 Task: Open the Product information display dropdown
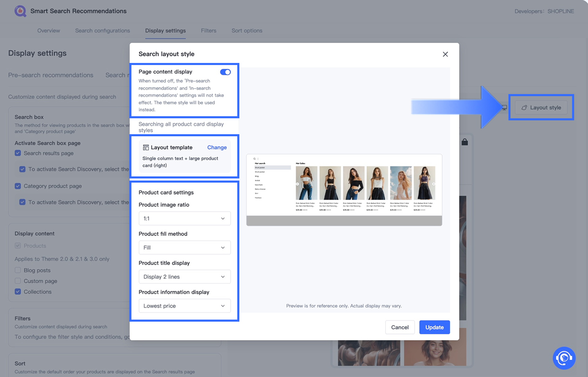click(185, 306)
